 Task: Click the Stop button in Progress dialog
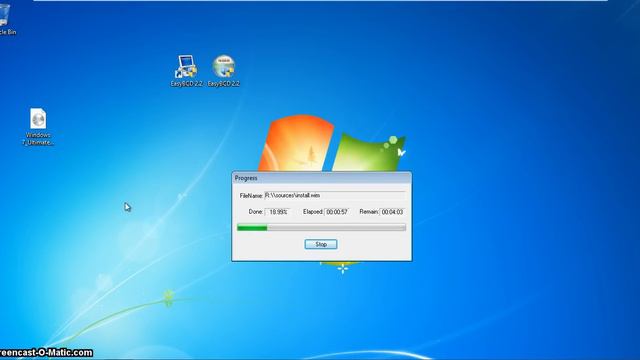click(x=321, y=244)
